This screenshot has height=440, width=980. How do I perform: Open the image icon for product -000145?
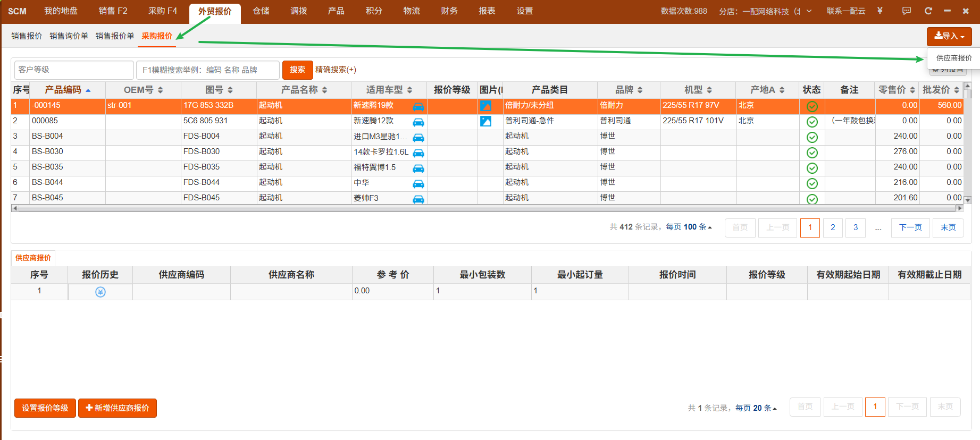click(x=485, y=106)
